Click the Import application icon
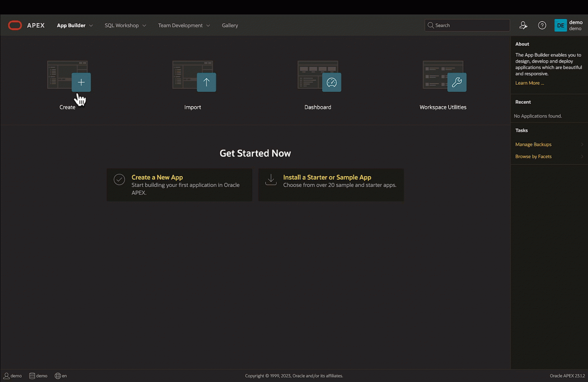The width and height of the screenshot is (588, 382). 206,82
